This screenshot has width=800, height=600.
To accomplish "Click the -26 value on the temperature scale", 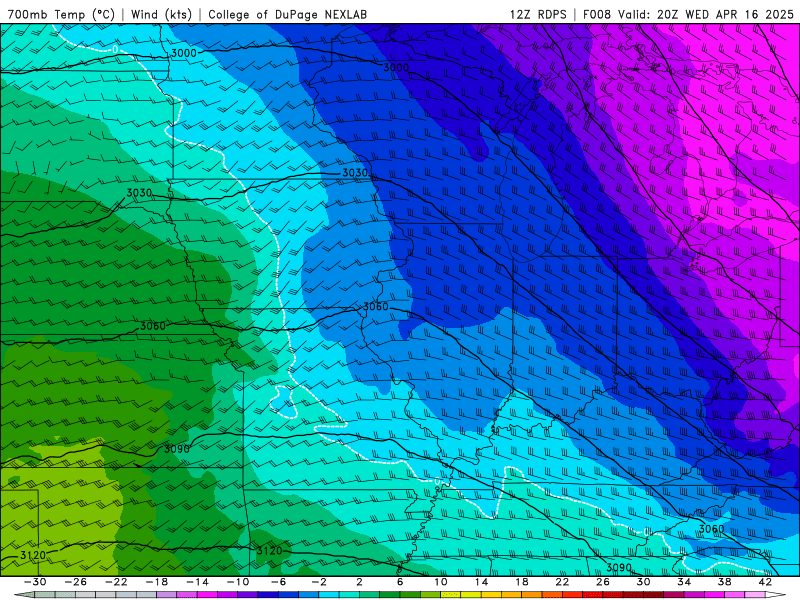I will (x=76, y=582).
